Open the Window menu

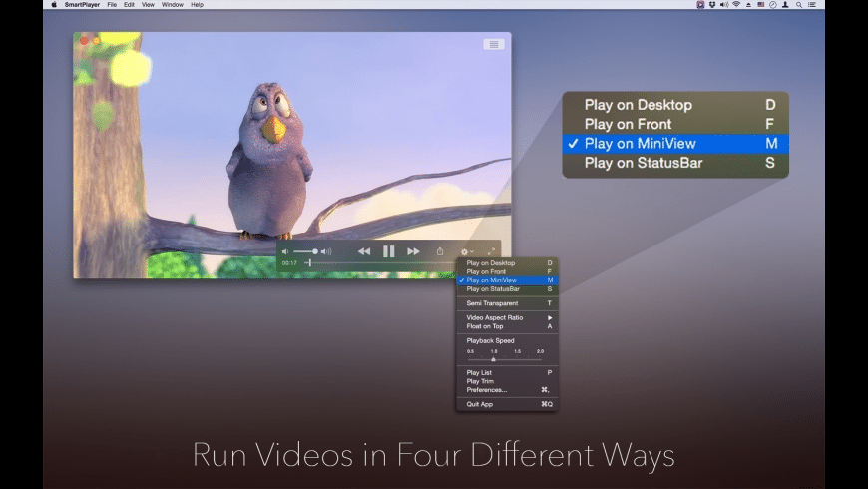click(x=173, y=4)
